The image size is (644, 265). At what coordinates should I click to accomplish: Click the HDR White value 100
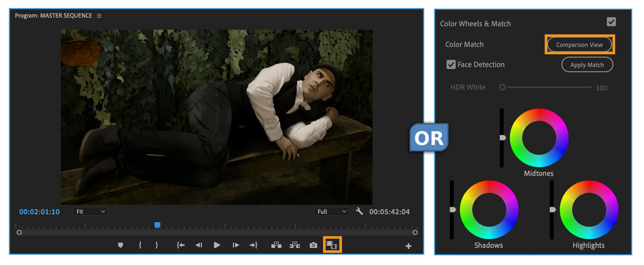(601, 88)
